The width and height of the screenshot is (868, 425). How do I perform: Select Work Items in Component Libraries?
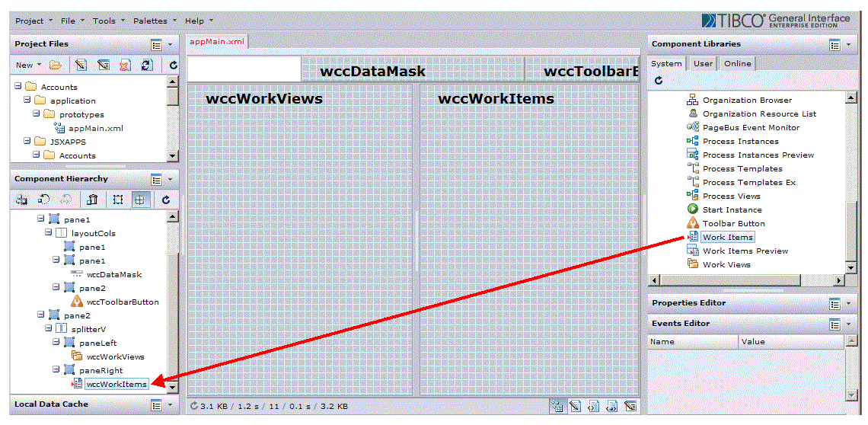[x=727, y=237]
